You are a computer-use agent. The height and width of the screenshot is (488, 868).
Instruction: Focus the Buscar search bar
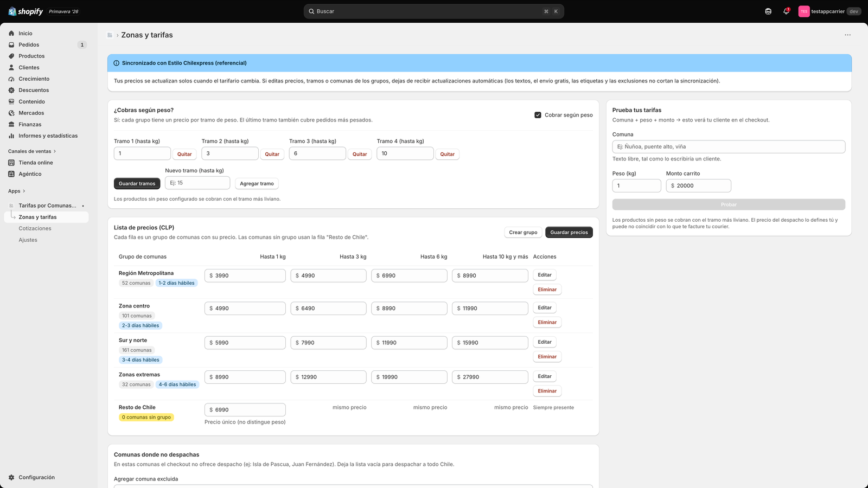point(434,11)
